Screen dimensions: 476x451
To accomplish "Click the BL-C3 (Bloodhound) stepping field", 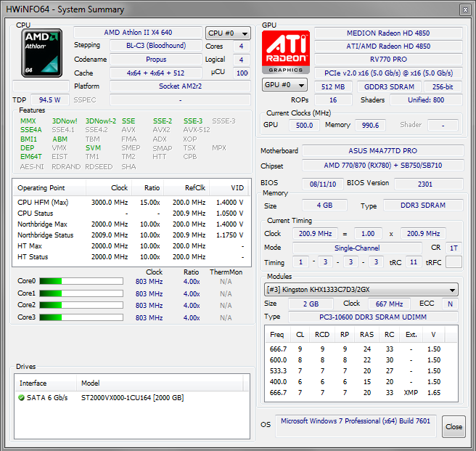I will 156,46.
